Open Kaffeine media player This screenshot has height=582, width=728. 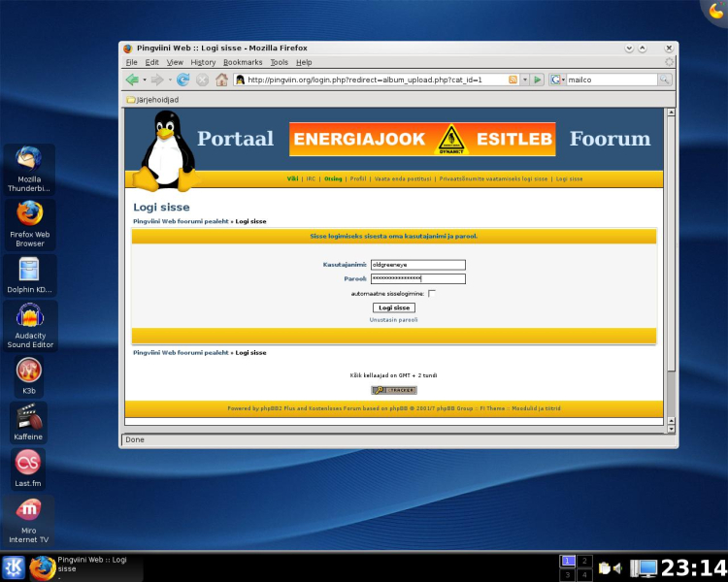[28, 422]
